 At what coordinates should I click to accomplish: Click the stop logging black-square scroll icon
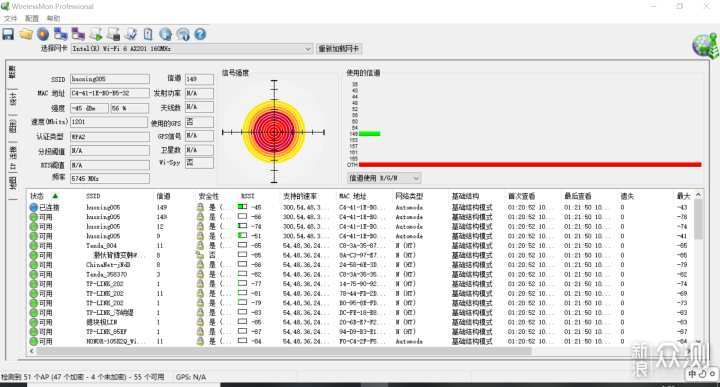pyautogui.click(x=113, y=34)
